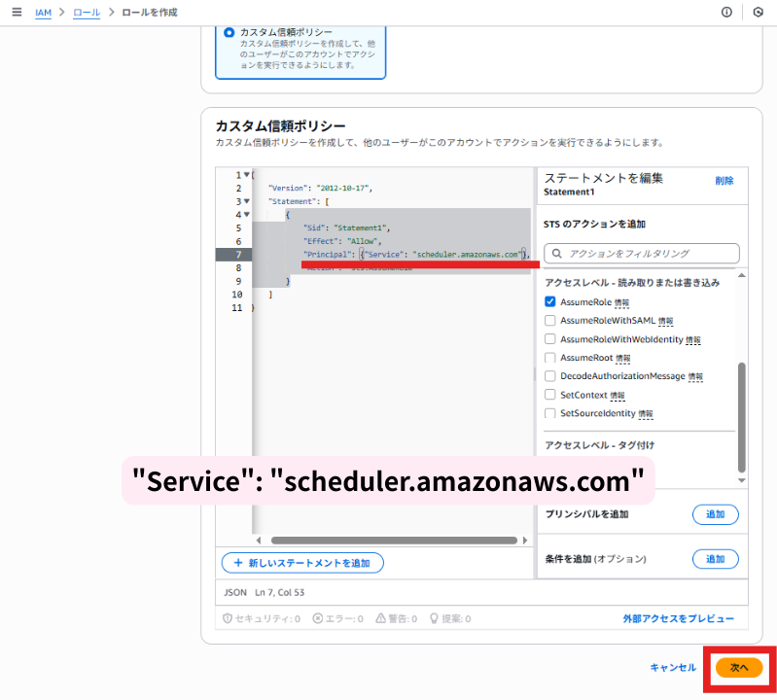Check the AssumeRoleWithWebIdentity checkbox
This screenshot has height=700, width=777.
(549, 339)
